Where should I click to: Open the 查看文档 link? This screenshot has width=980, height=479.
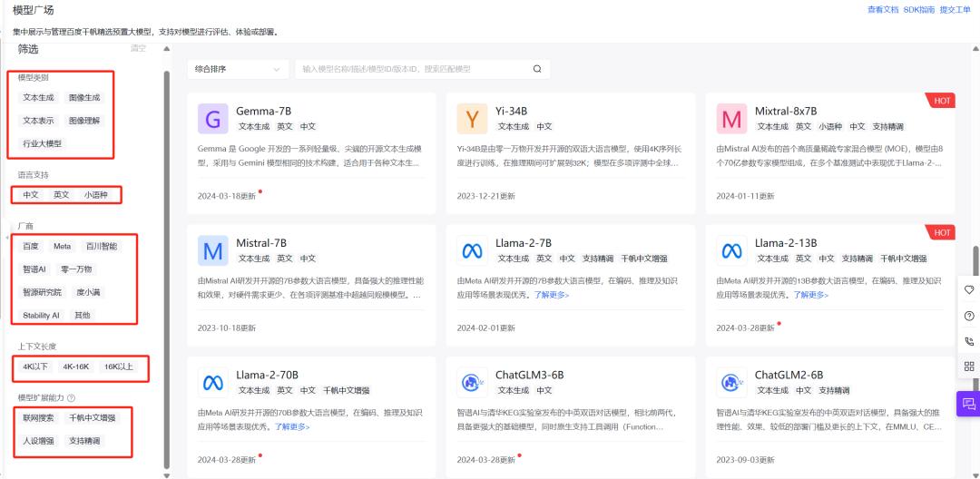tap(883, 10)
